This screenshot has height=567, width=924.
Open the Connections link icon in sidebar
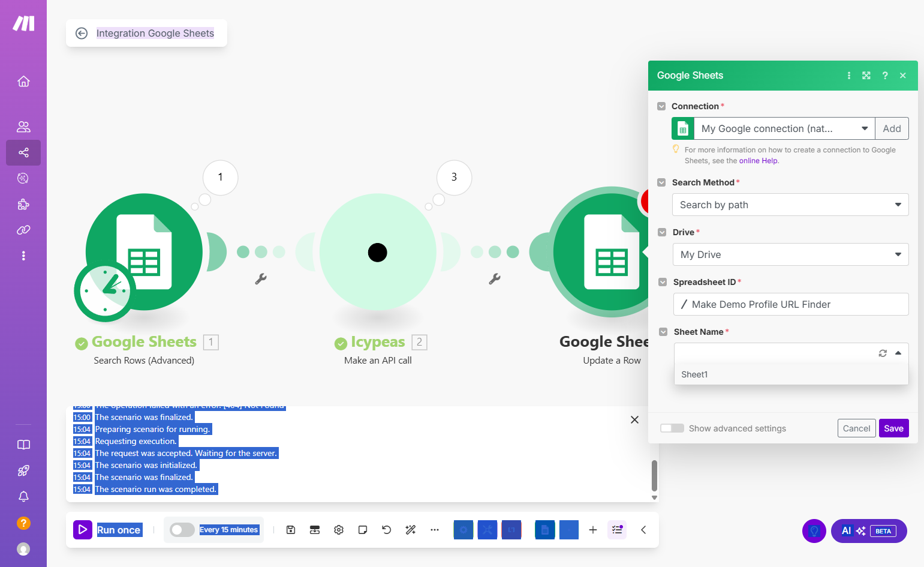[x=23, y=230]
